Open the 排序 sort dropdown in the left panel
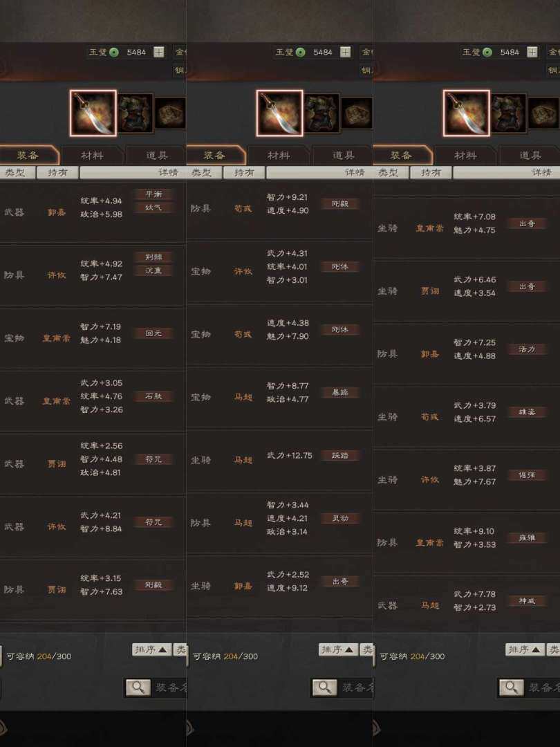This screenshot has height=747, width=560. pyautogui.click(x=151, y=649)
